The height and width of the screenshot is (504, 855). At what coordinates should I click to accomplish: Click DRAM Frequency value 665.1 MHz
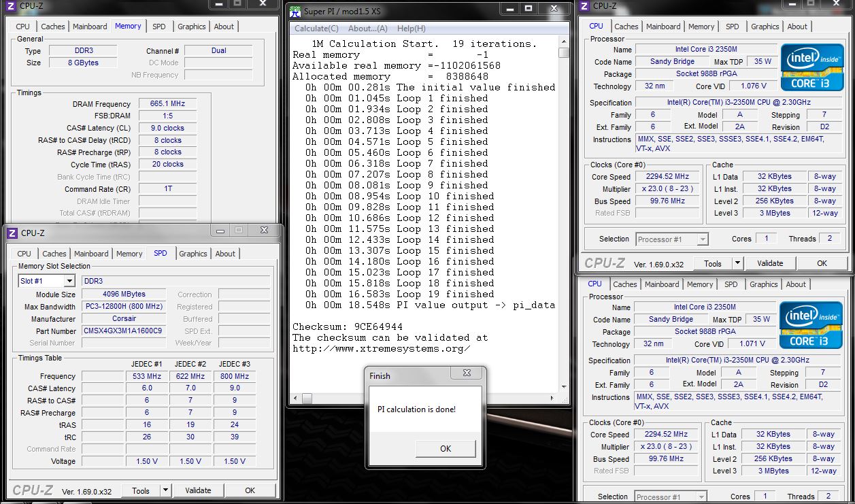[x=167, y=104]
